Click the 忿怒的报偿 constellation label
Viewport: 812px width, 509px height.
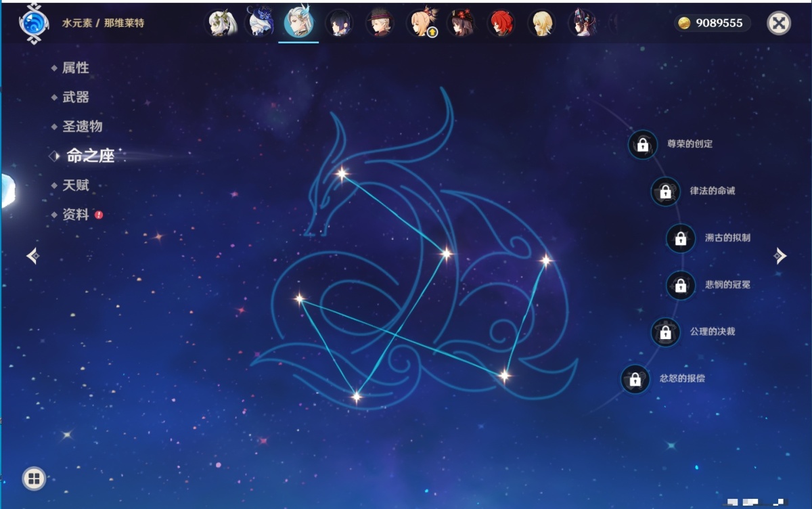682,378
